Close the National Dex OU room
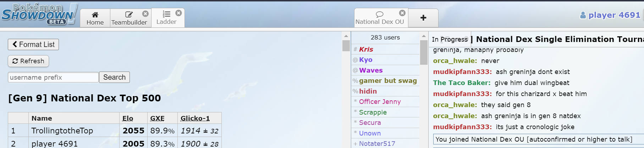The image size is (644, 148). (402, 13)
